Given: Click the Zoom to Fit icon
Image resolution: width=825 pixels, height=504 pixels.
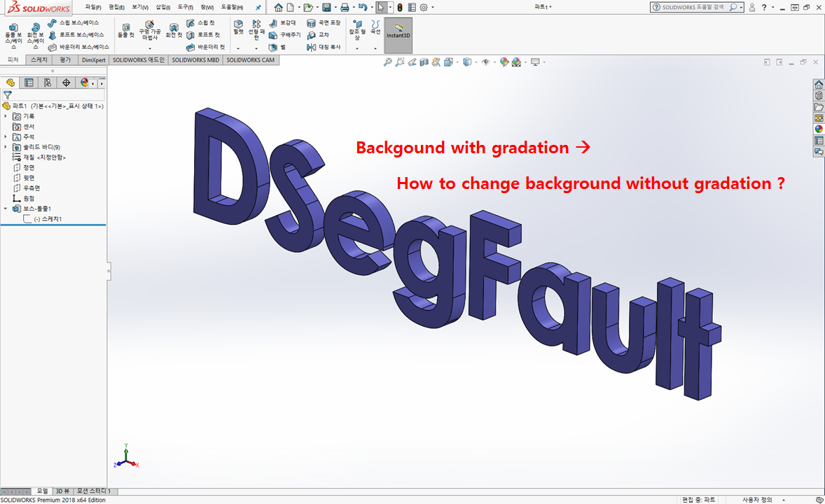Looking at the screenshot, I should click(387, 62).
